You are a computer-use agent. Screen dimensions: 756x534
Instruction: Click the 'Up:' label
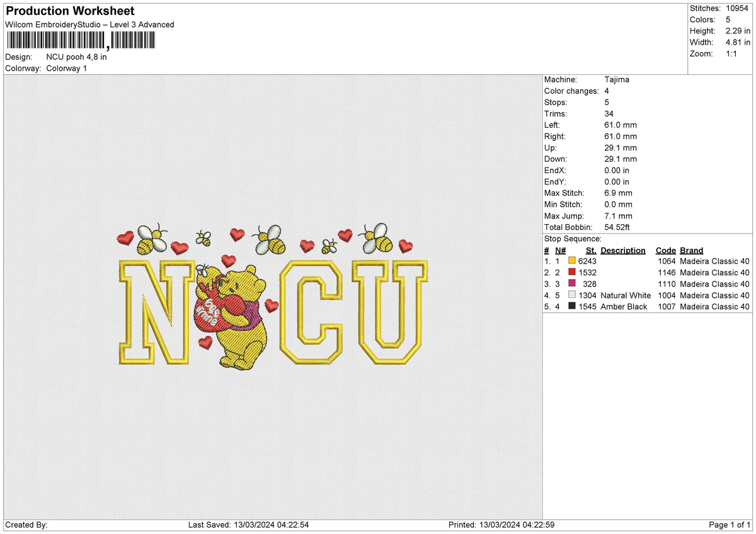click(551, 147)
